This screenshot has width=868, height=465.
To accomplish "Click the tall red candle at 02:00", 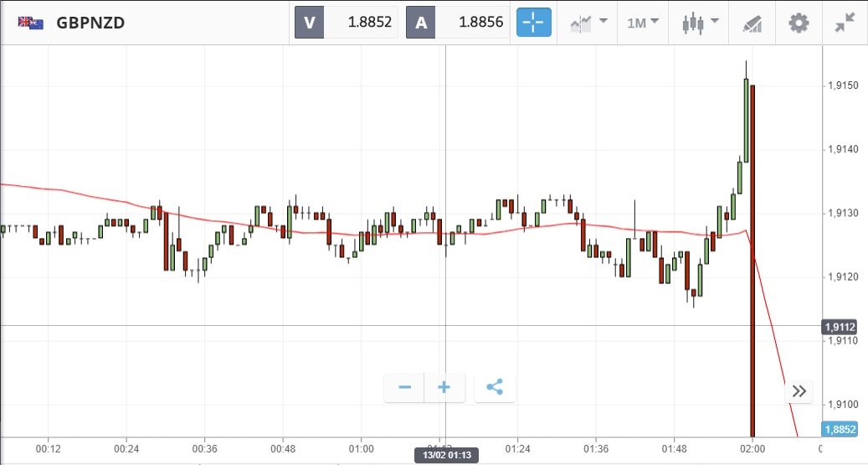I will pyautogui.click(x=752, y=261).
